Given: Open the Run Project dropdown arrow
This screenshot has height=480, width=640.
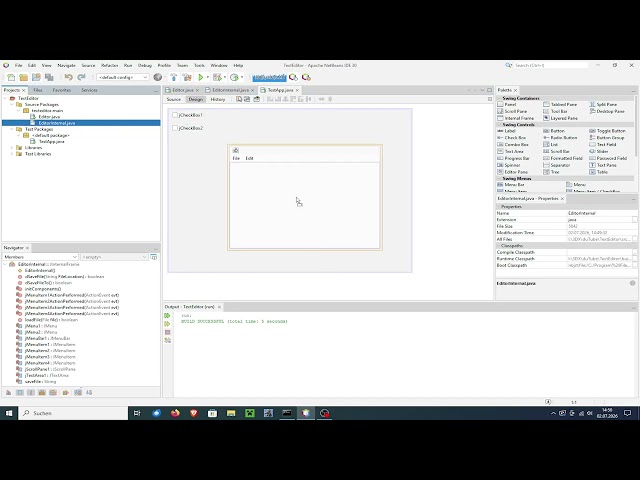Looking at the screenshot, I should 207,77.
